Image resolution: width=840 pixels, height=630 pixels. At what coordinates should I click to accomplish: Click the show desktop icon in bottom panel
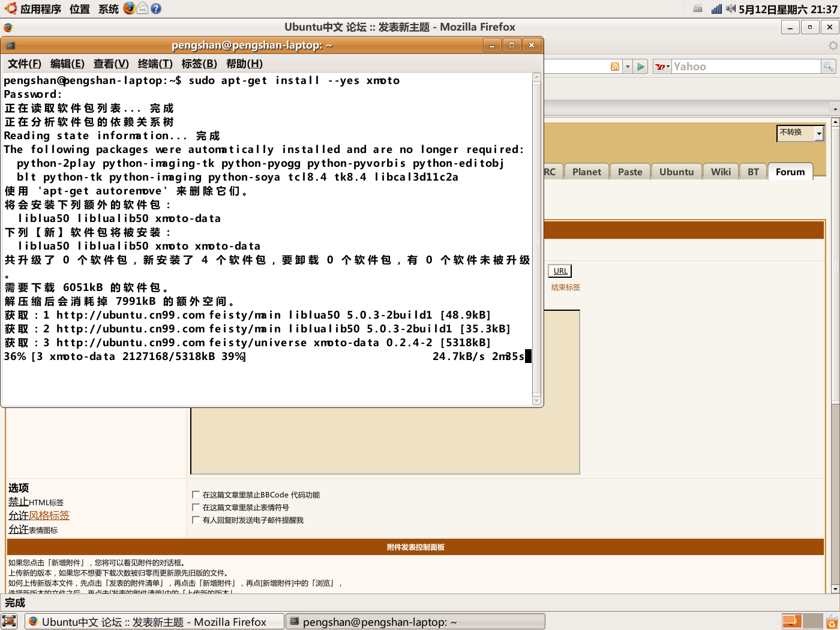[x=9, y=621]
